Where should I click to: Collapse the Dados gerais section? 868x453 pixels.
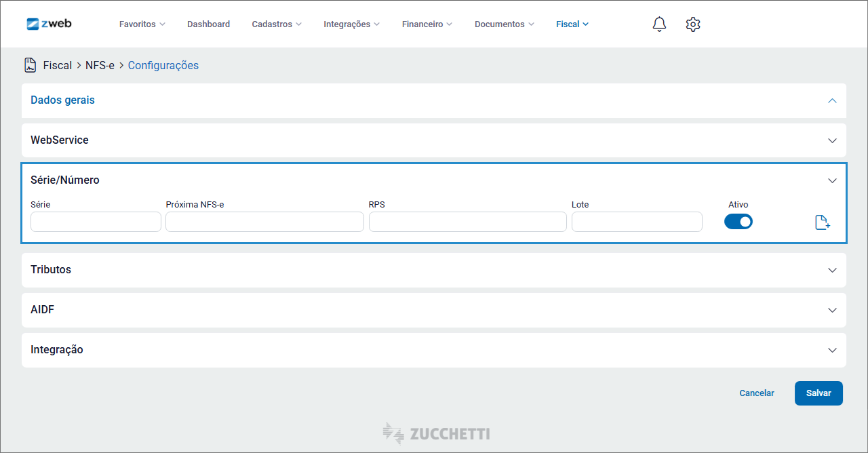[832, 100]
